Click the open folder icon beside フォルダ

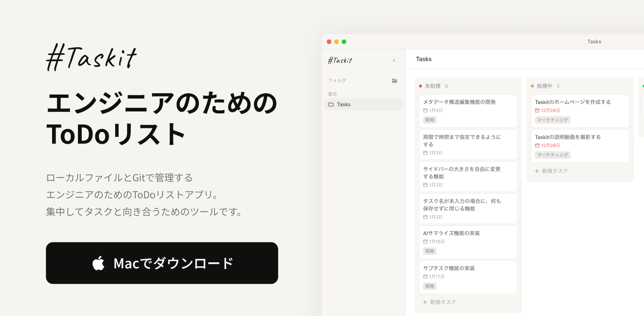click(x=394, y=80)
